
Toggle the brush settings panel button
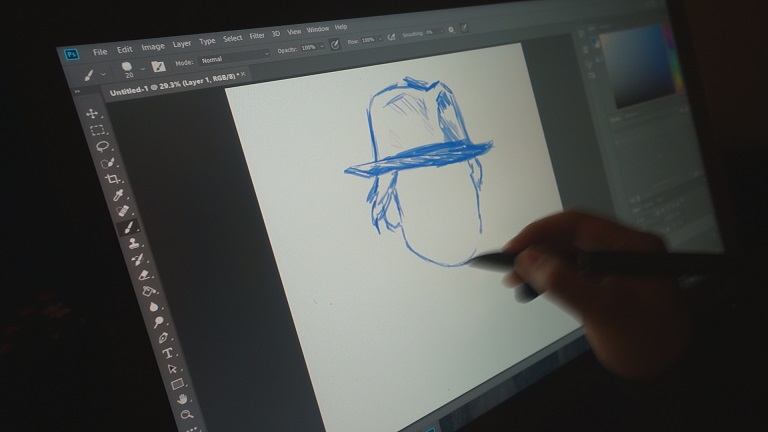point(158,66)
